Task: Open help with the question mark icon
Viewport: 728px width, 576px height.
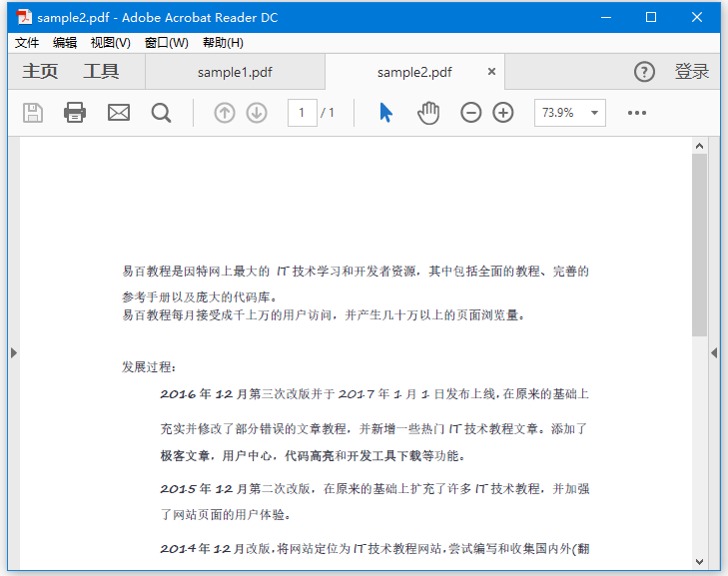Action: [x=644, y=72]
